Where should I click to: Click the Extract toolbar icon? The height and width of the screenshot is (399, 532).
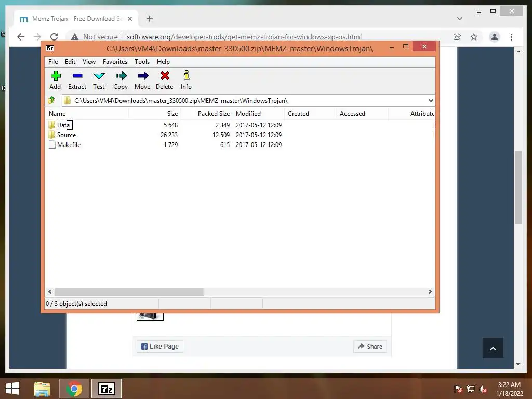pos(77,80)
